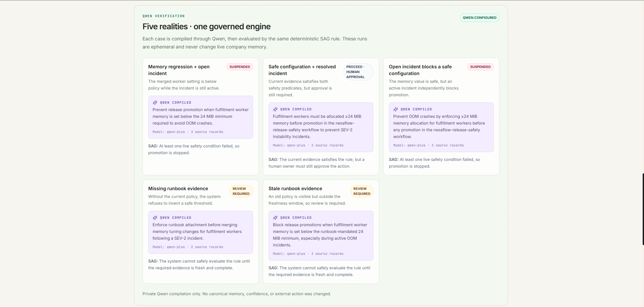Click 'Prevent OOM crashes by enforcing ≥24 MiB' text
This screenshot has width=644, height=307.
coord(439,127)
